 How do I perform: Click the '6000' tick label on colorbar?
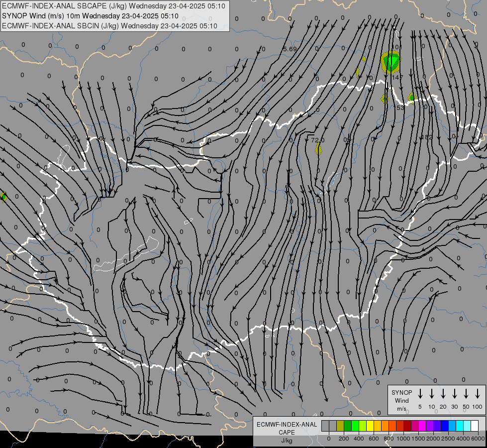point(478,439)
